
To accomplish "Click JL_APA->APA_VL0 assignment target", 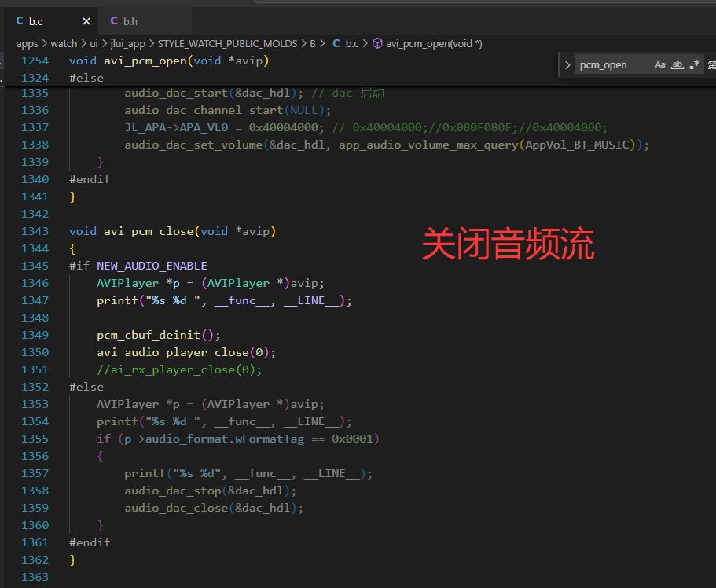I will point(176,127).
